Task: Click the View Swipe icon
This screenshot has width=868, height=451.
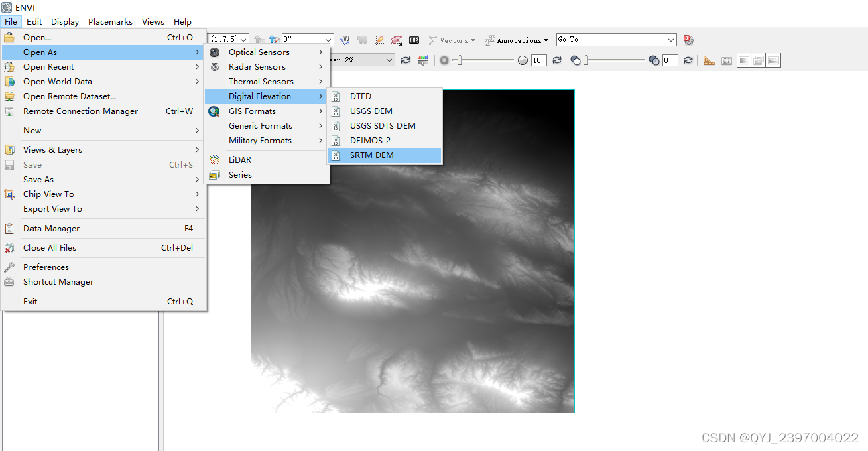Action: click(774, 60)
